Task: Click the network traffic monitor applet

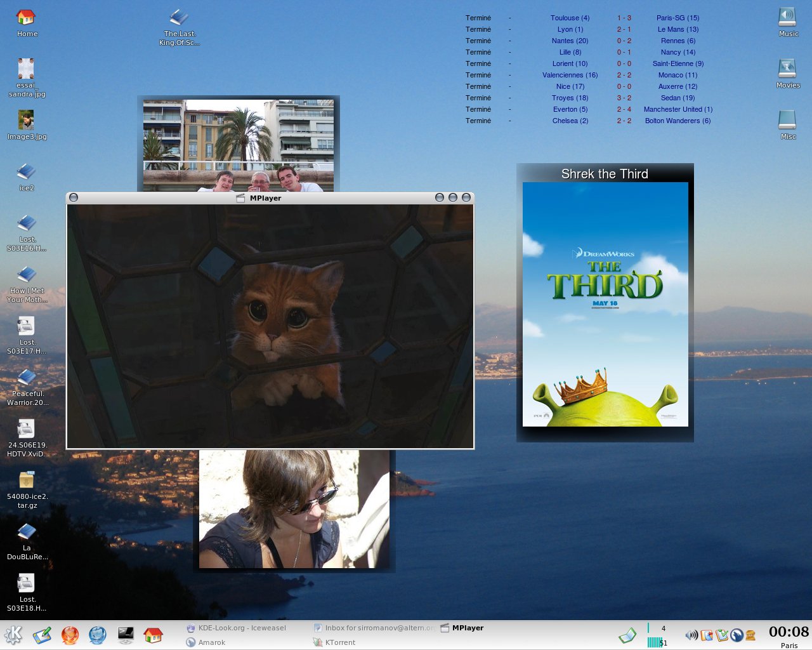Action: click(x=657, y=635)
